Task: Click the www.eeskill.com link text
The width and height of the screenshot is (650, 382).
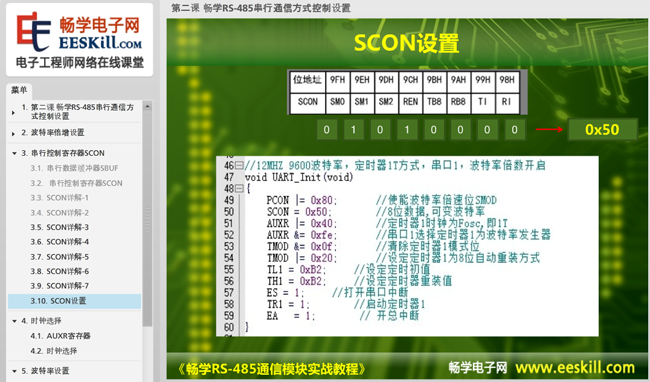Action: pyautogui.click(x=575, y=367)
